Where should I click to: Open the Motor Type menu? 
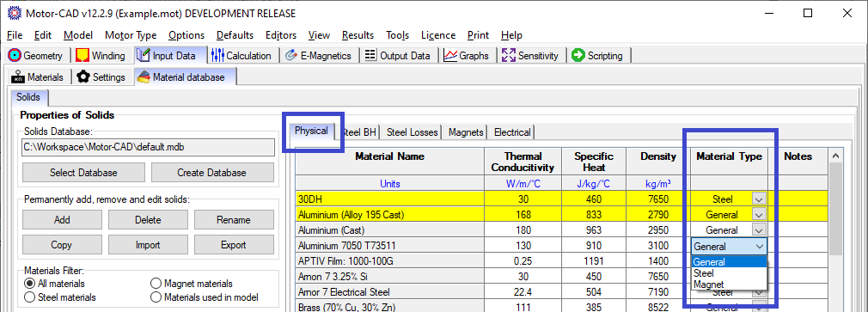(x=131, y=35)
